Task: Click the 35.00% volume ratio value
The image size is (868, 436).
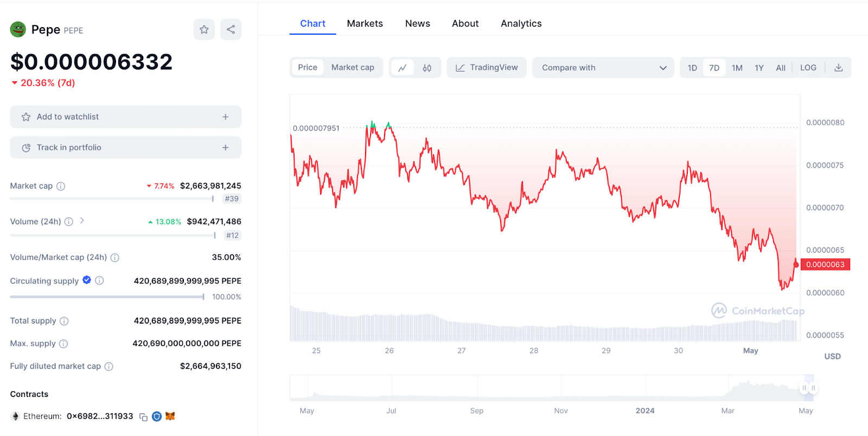Action: click(x=226, y=257)
